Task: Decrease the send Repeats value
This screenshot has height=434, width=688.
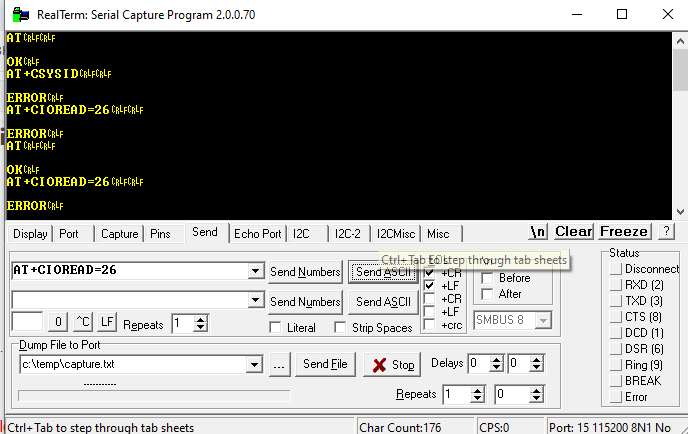Action: pyautogui.click(x=201, y=327)
